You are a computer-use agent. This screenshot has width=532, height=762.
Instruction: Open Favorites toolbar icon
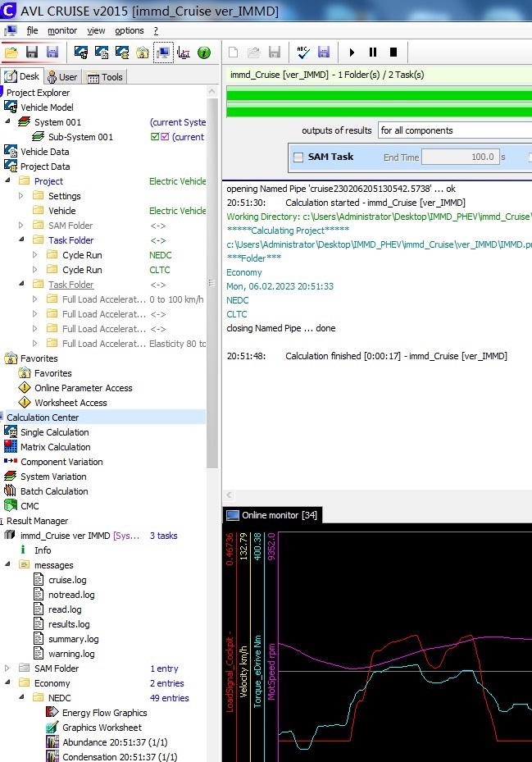143,52
